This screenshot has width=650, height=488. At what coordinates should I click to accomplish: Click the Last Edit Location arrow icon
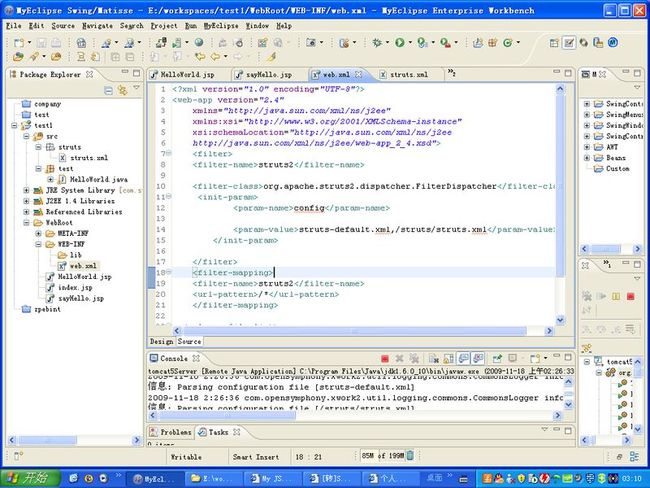[x=200, y=56]
